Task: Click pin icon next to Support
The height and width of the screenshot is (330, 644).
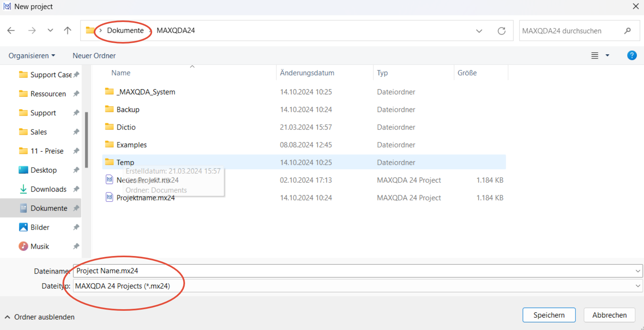Action: [x=76, y=113]
